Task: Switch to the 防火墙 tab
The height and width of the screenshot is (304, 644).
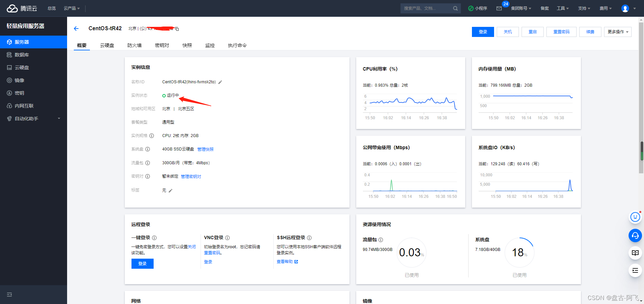Action: point(135,45)
